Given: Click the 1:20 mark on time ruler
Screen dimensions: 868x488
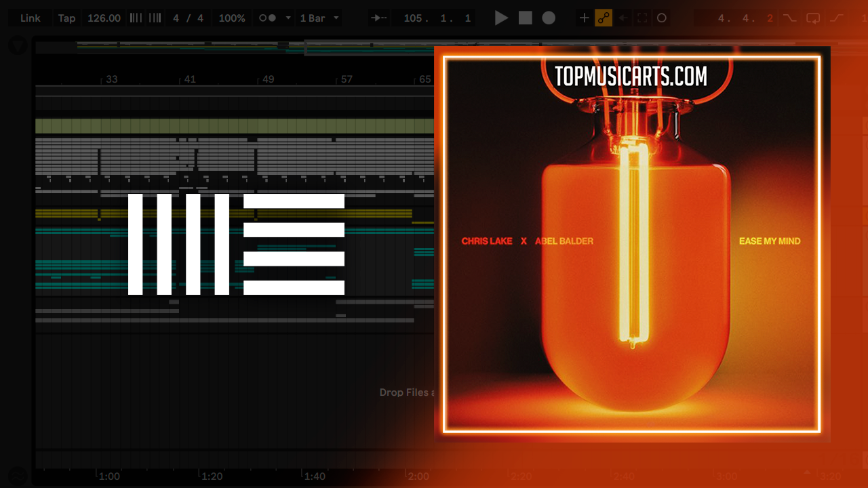Looking at the screenshot, I should [x=212, y=476].
